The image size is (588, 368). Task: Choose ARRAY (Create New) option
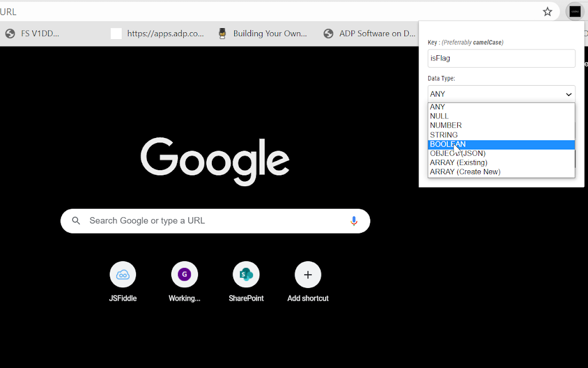click(501, 172)
